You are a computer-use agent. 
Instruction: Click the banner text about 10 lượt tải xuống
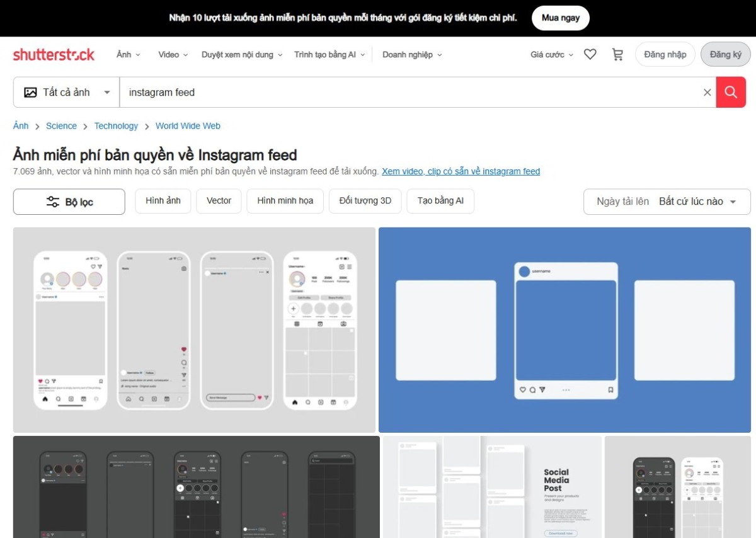click(343, 18)
